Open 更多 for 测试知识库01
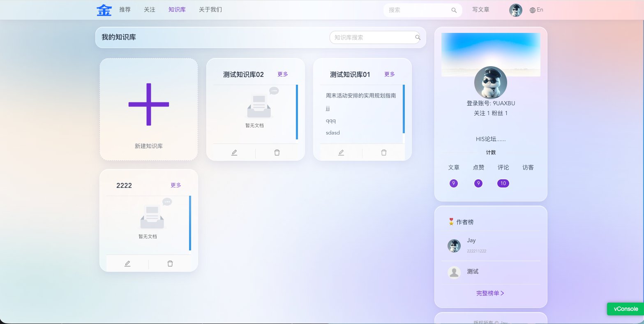This screenshot has width=644, height=324. [390, 74]
